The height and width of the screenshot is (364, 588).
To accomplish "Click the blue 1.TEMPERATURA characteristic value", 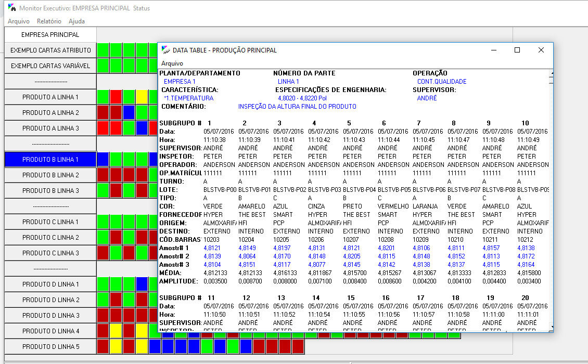I will coord(188,98).
